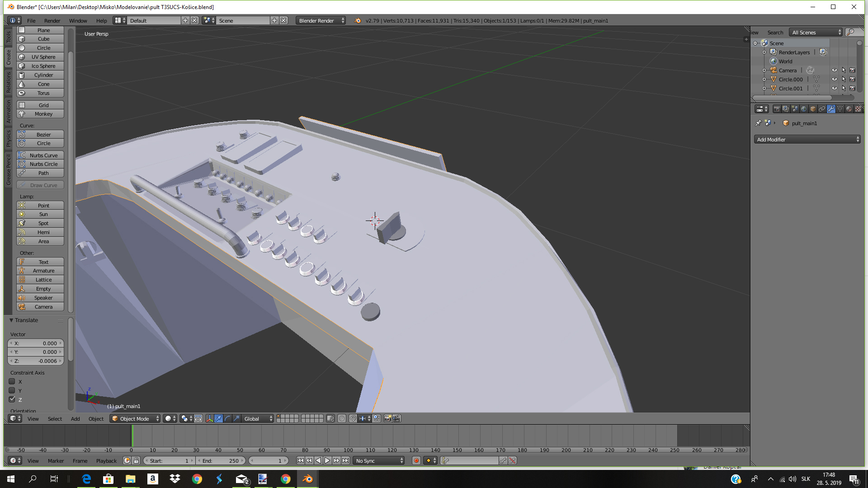Click the World properties tab globe icon
This screenshot has height=488, width=868.
click(804, 109)
